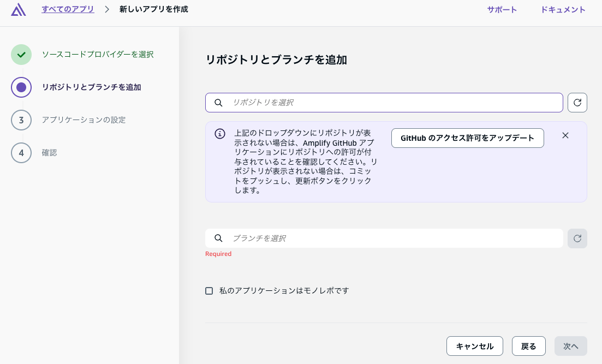
Task: Click the branch refresh icon button
Action: [x=577, y=238]
